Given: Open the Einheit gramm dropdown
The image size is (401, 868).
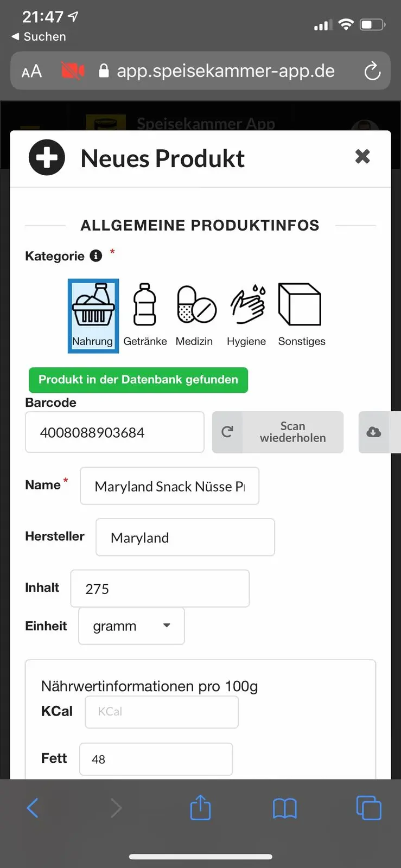Looking at the screenshot, I should (x=132, y=626).
